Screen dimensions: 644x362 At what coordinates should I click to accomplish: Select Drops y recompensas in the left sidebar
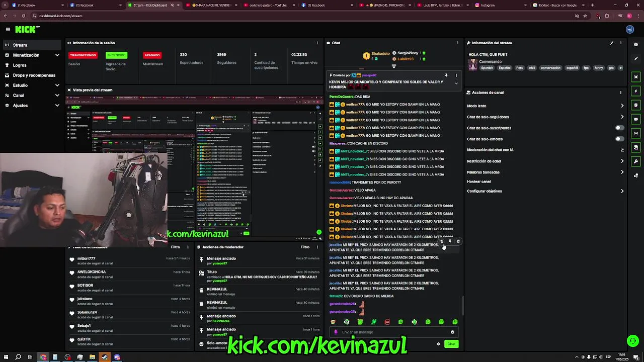coord(32,75)
